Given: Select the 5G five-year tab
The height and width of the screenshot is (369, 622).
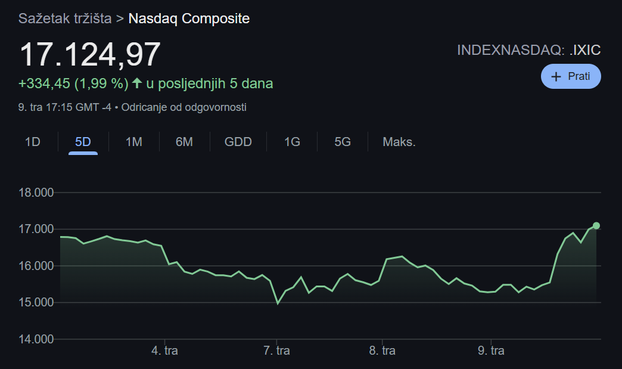Looking at the screenshot, I should [x=342, y=142].
